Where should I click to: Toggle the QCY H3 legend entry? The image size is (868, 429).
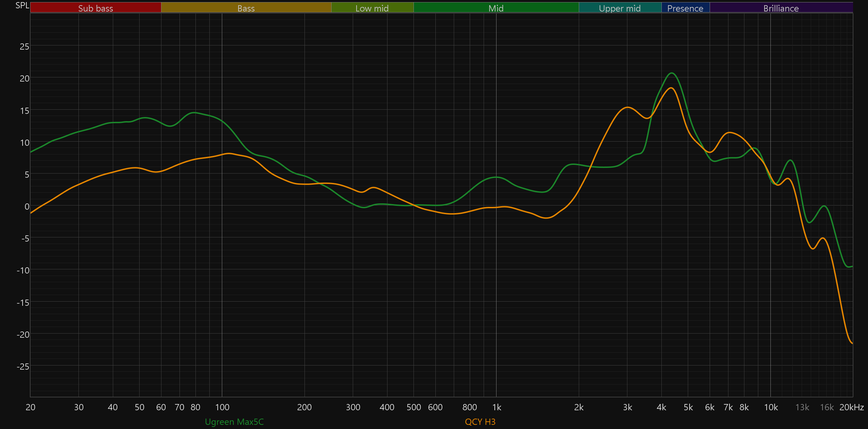click(x=480, y=422)
